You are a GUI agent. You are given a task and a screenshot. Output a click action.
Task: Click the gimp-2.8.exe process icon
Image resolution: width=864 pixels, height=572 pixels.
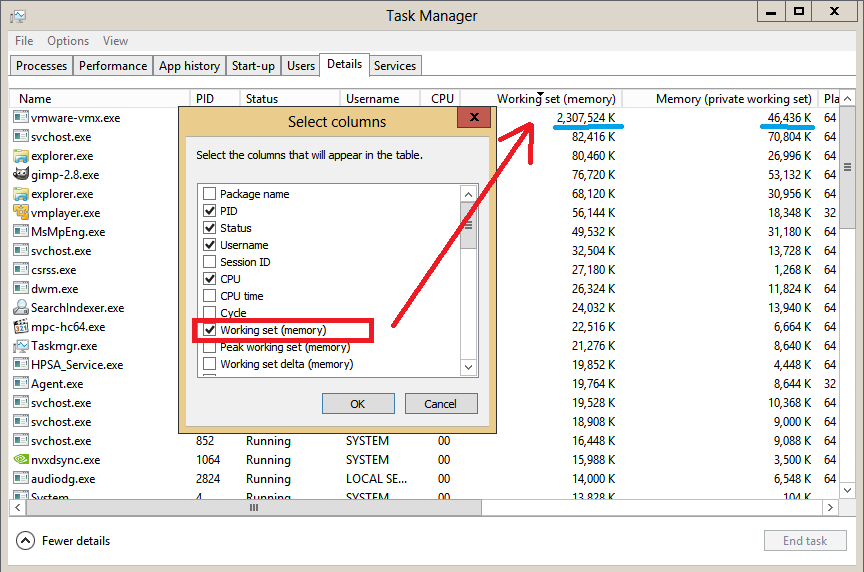point(21,175)
